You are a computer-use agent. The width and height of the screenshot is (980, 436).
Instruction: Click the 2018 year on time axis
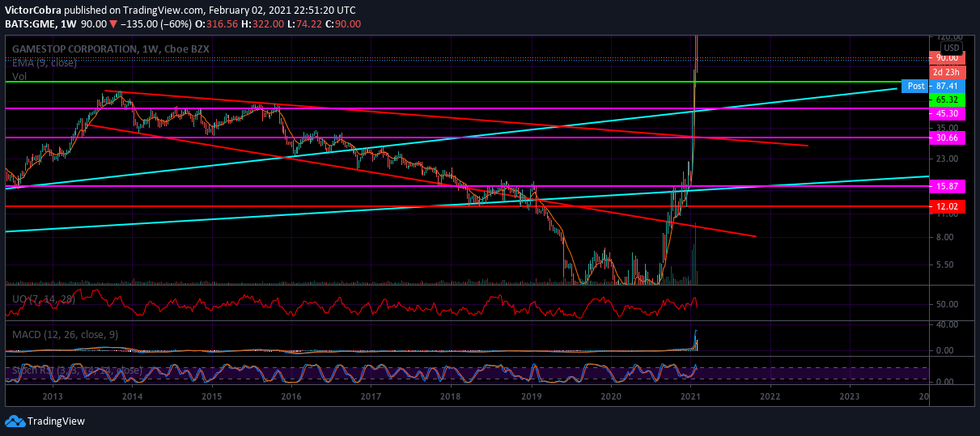pyautogui.click(x=451, y=397)
